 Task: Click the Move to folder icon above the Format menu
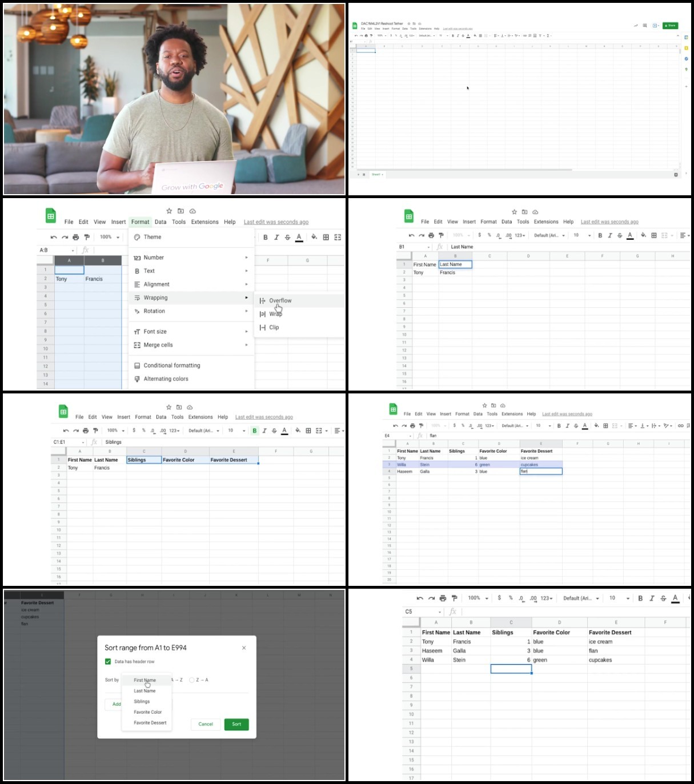[180, 211]
